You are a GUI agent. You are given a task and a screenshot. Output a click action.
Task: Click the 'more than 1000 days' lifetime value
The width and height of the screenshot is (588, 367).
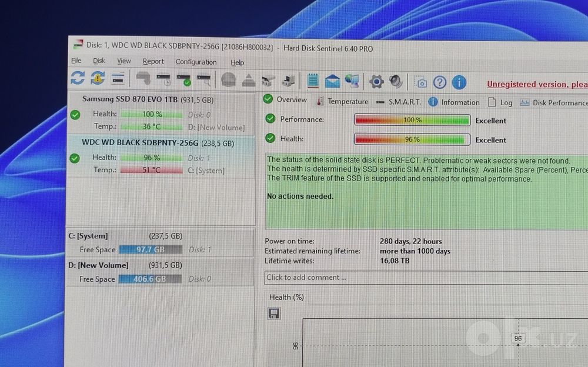(x=415, y=251)
